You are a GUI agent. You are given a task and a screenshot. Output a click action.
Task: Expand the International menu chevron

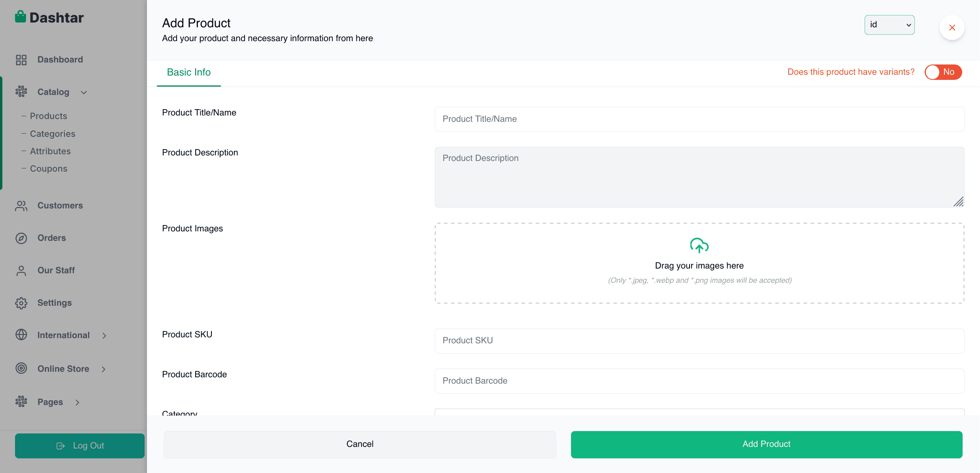click(x=104, y=335)
